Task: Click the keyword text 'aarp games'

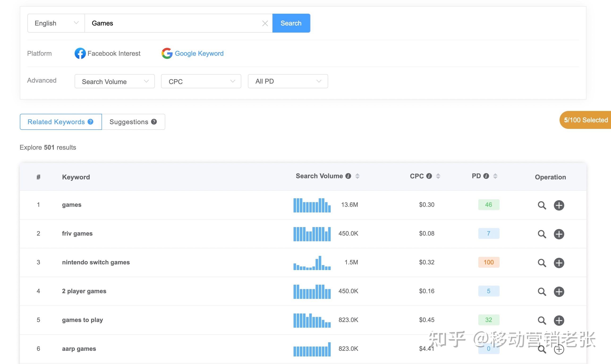Action: (79, 349)
